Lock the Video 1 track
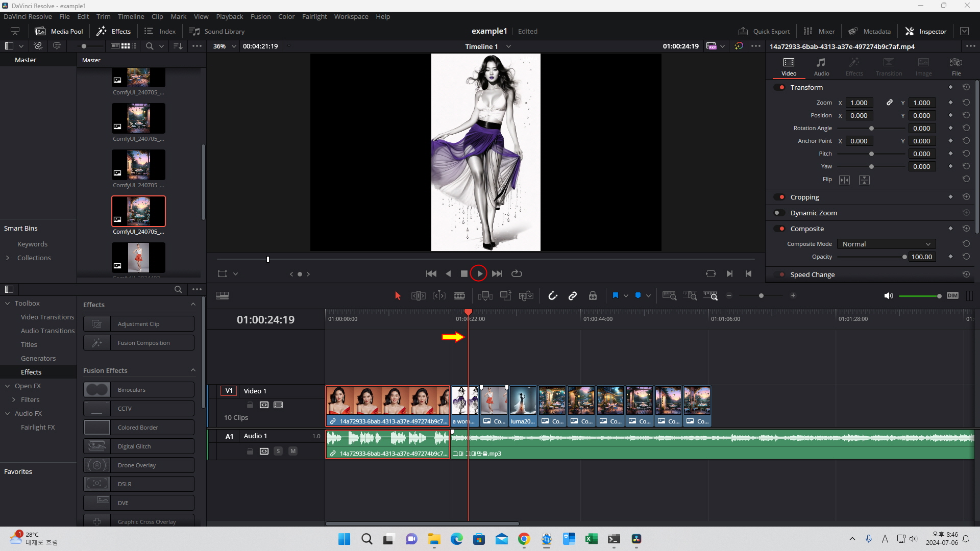This screenshot has height=551, width=980. pyautogui.click(x=250, y=405)
